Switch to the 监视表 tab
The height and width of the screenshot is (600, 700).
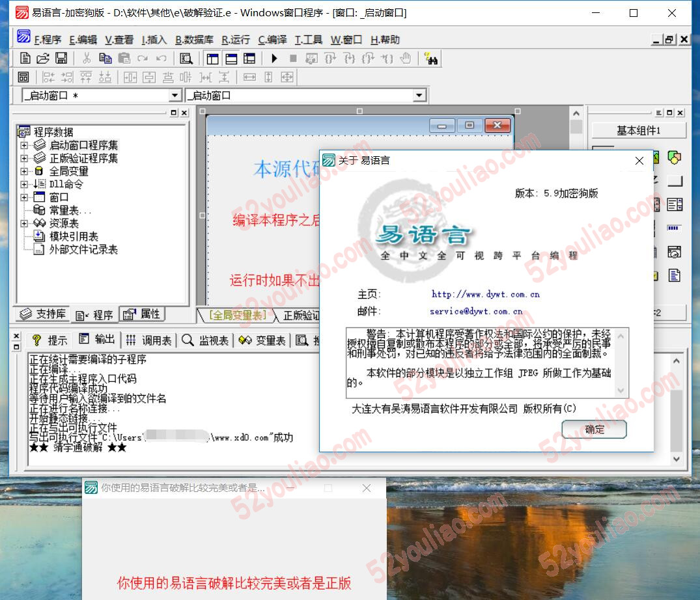click(x=205, y=340)
